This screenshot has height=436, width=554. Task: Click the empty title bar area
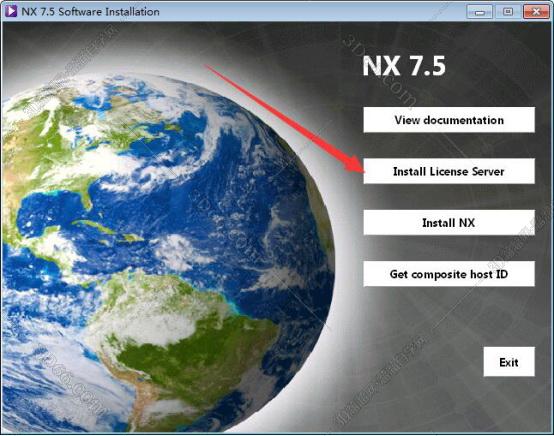pos(311,11)
